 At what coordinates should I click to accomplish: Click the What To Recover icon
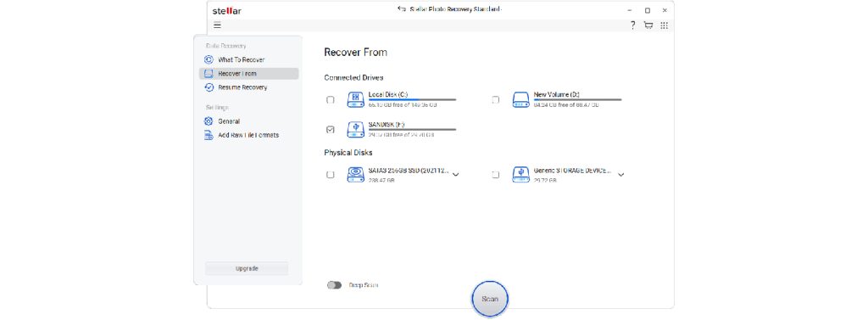click(209, 59)
